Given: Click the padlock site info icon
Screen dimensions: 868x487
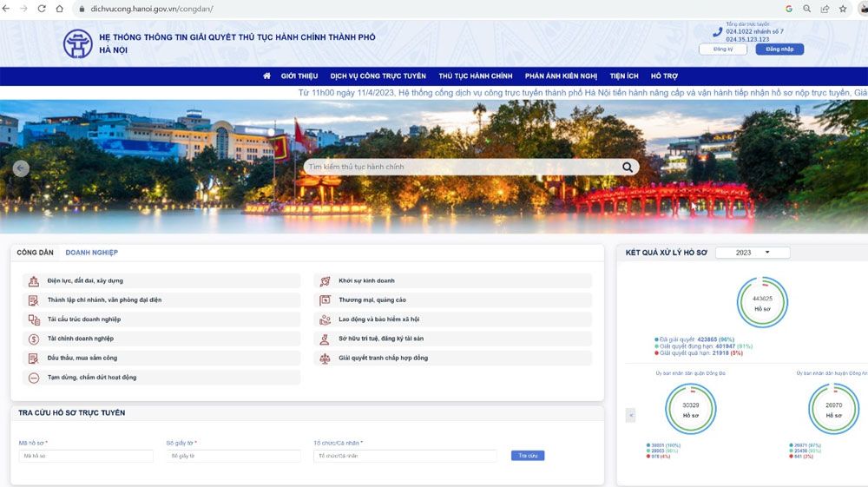Looking at the screenshot, I should click(x=82, y=9).
